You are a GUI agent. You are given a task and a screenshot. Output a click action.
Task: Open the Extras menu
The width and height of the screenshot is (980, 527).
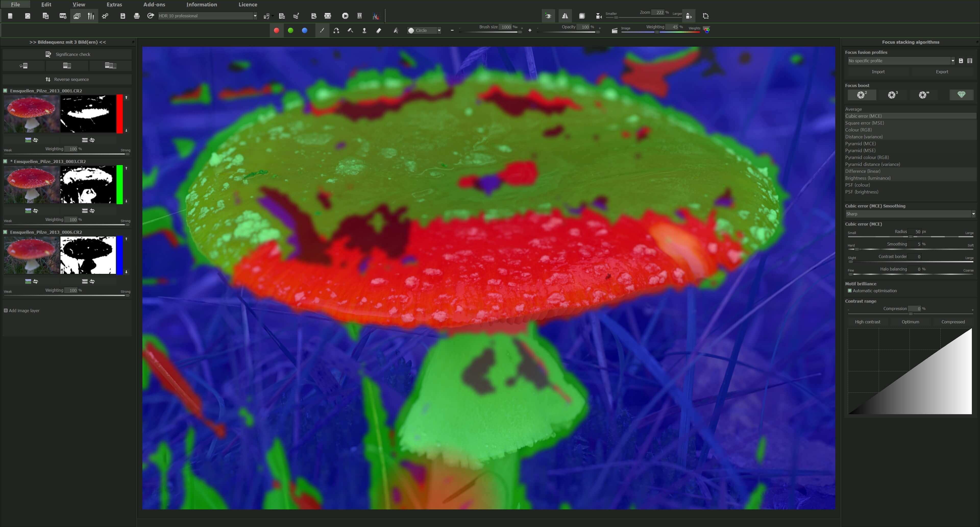pyautogui.click(x=114, y=5)
